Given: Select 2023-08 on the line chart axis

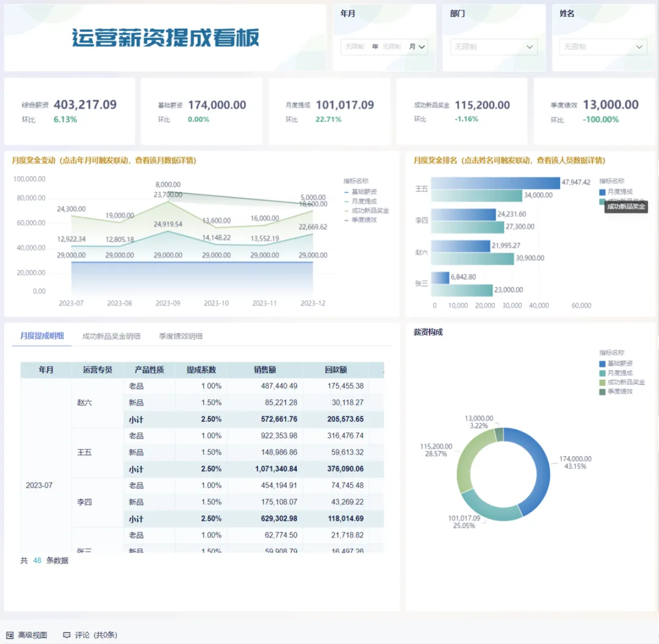Looking at the screenshot, I should 120,303.
